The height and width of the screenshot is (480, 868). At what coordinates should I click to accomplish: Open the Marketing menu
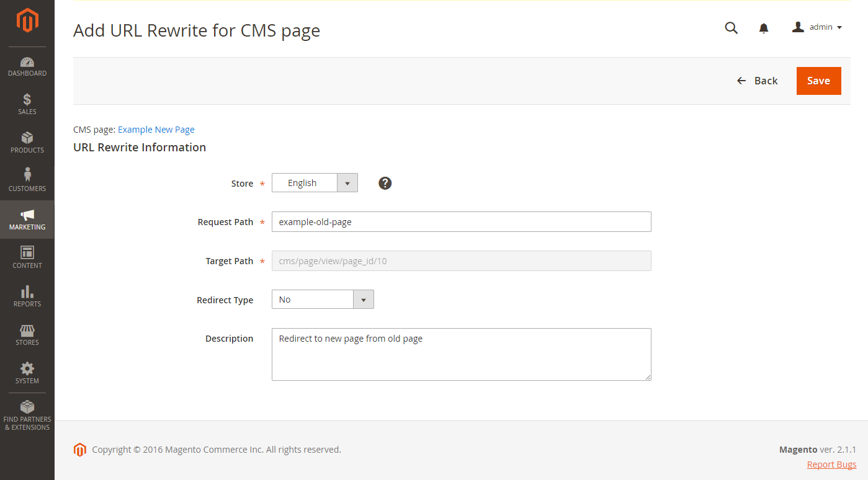(27, 220)
